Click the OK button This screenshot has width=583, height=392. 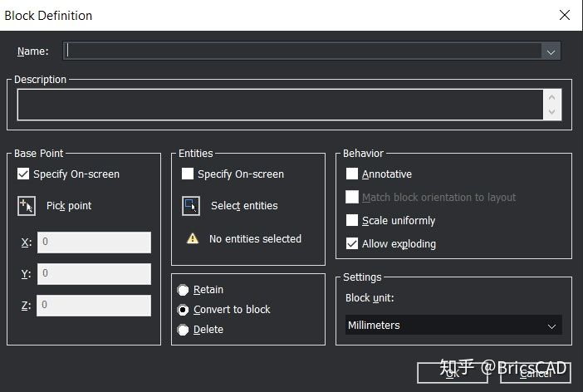click(452, 373)
